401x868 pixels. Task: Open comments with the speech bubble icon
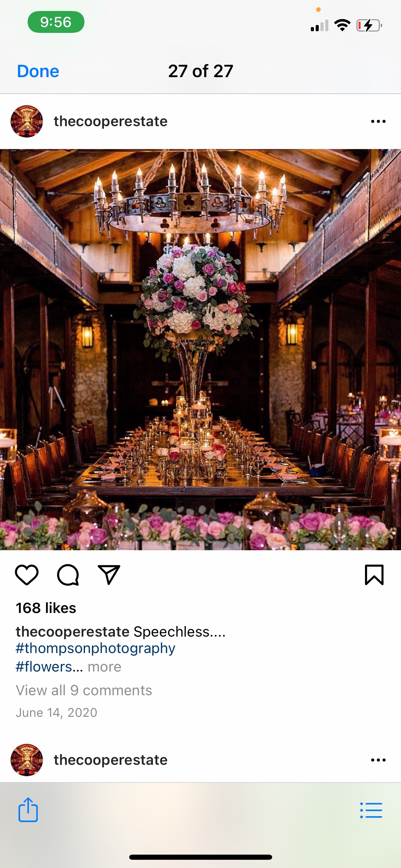[x=68, y=575]
